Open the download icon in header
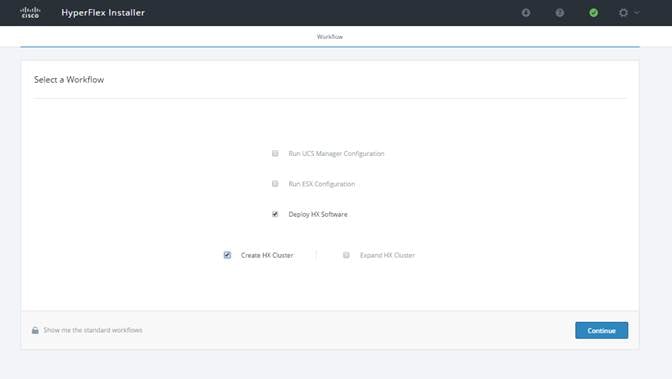Screen dimensions: 672x379 tap(526, 13)
